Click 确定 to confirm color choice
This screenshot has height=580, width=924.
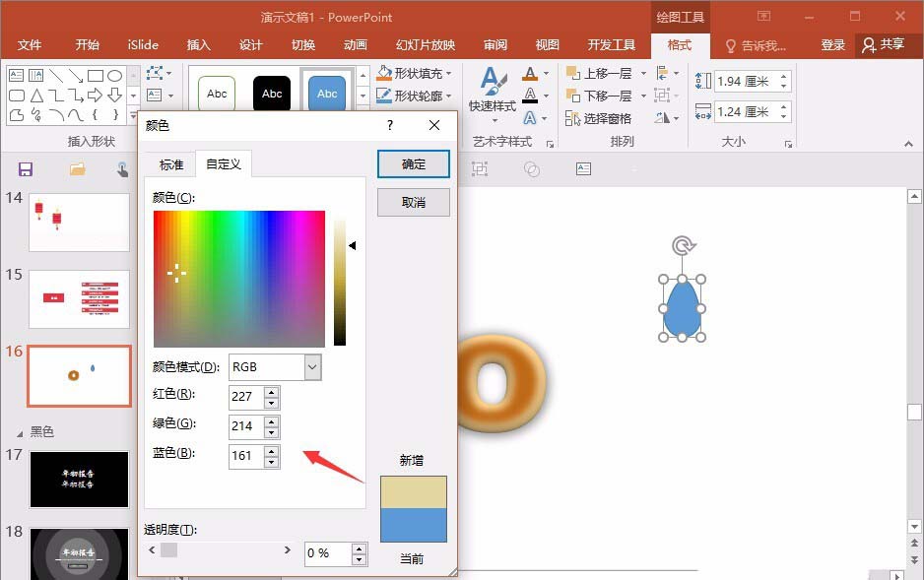coord(413,164)
